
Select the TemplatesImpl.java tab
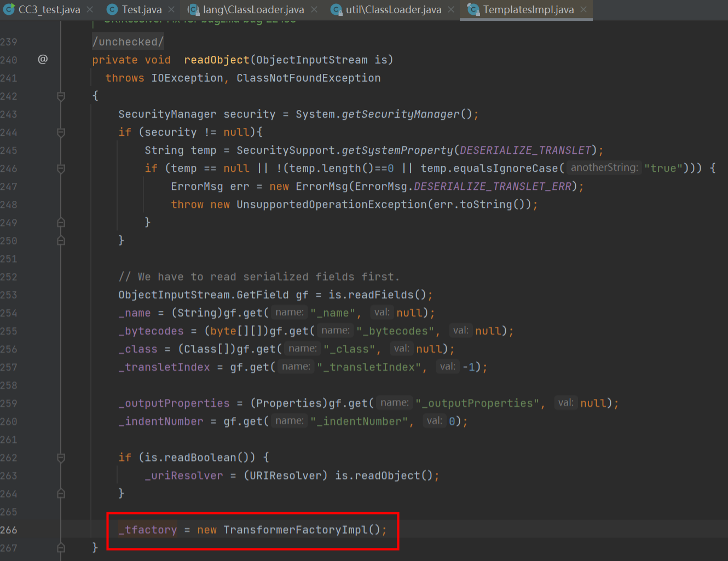point(528,9)
